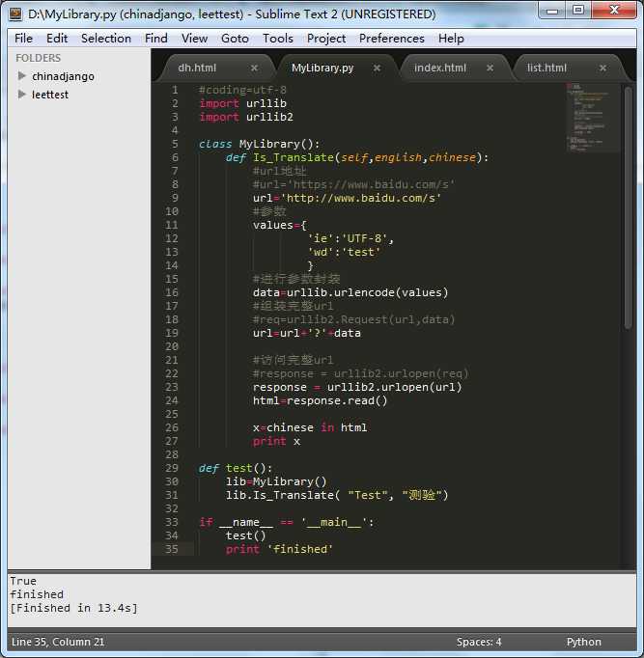Expand the leettest folder arrow
The width and height of the screenshot is (644, 658).
coord(22,95)
